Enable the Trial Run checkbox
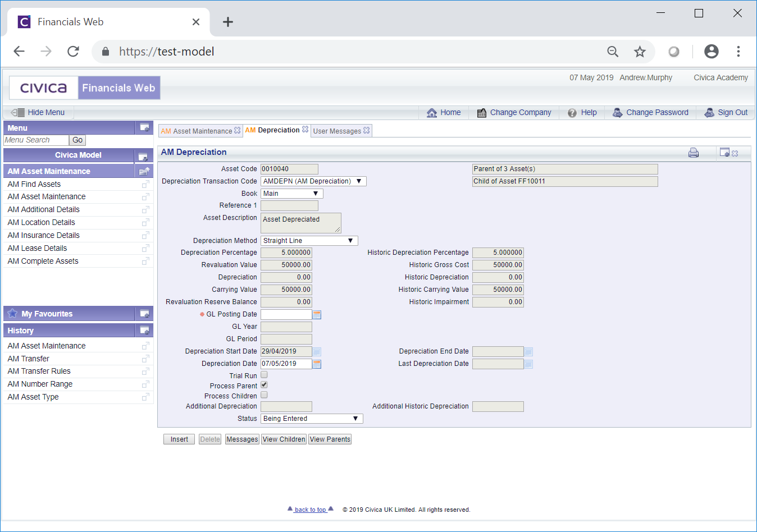 pyautogui.click(x=264, y=375)
